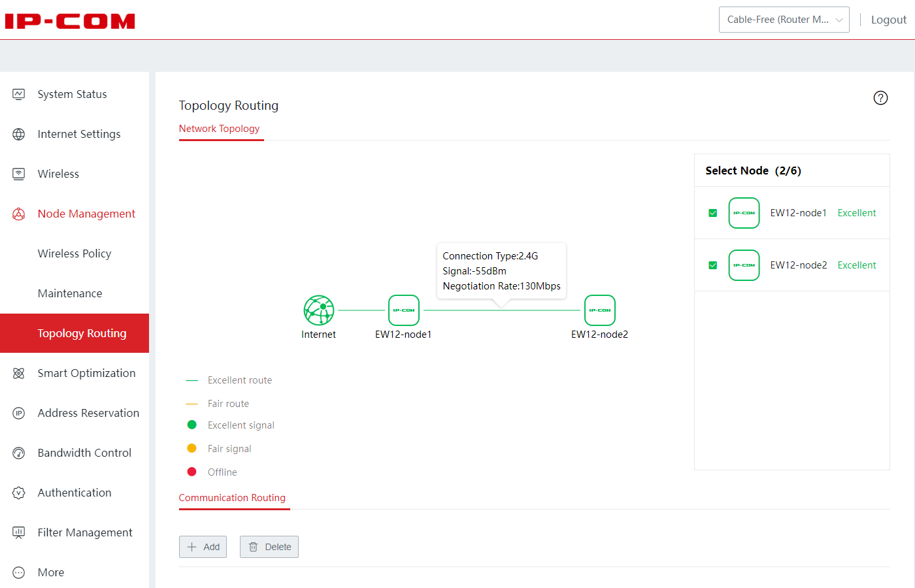Viewport: 915px width, 588px height.
Task: Click the Internet globe node in topology
Action: [x=319, y=310]
